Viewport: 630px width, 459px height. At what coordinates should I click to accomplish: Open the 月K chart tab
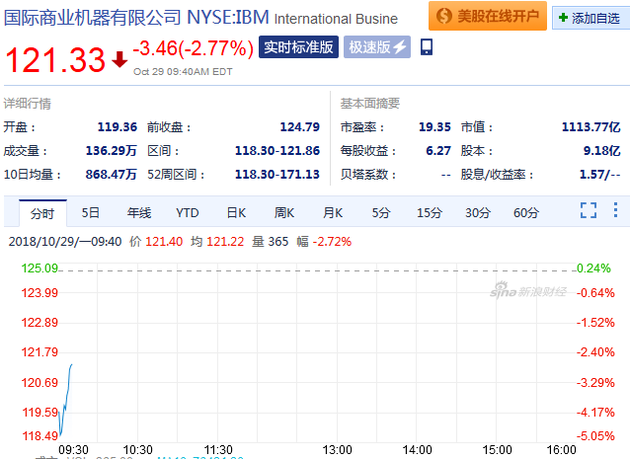[333, 212]
